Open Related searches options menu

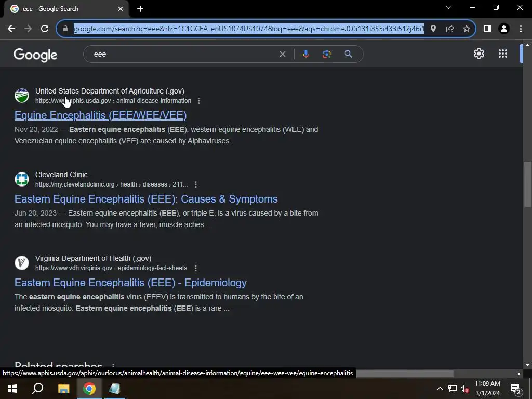(113, 366)
